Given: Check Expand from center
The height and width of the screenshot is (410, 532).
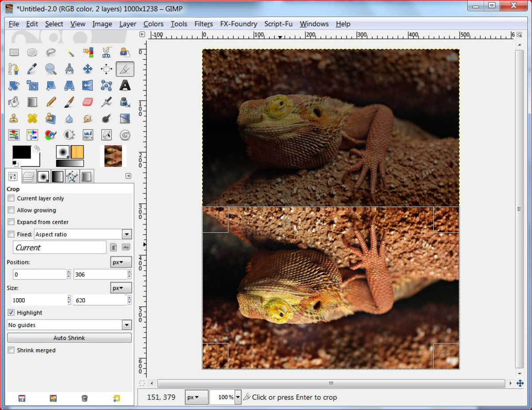Looking at the screenshot, I should coord(11,222).
